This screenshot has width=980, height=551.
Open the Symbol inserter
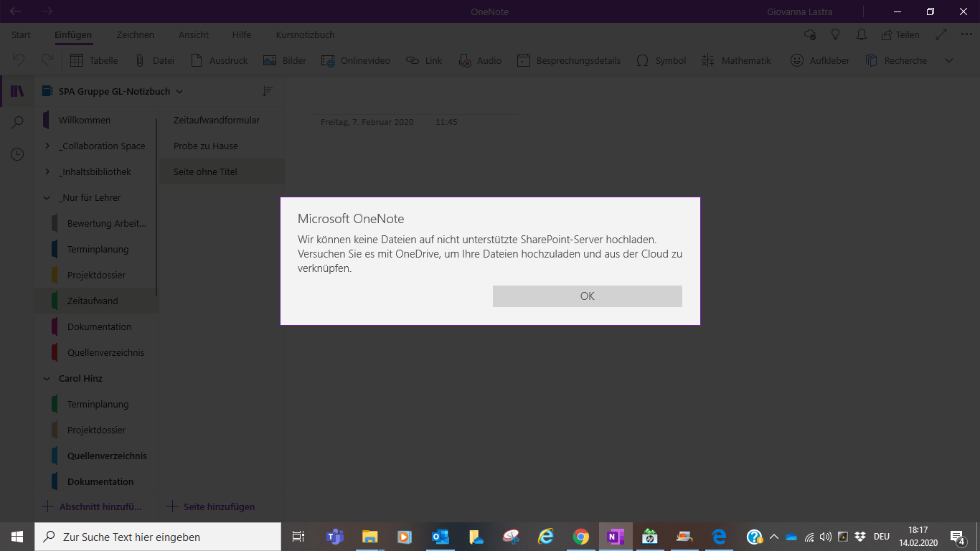pyautogui.click(x=661, y=61)
